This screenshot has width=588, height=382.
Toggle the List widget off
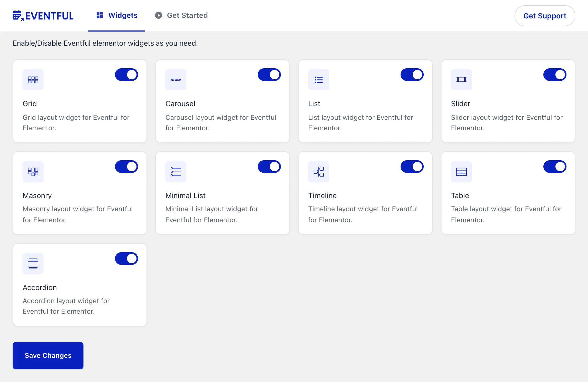[412, 75]
